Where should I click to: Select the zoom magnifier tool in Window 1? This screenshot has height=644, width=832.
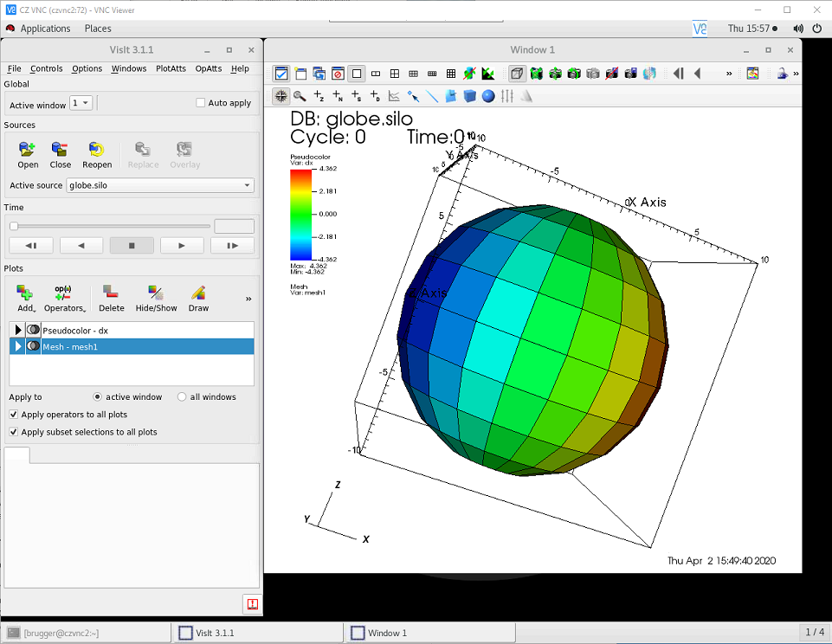click(x=300, y=96)
